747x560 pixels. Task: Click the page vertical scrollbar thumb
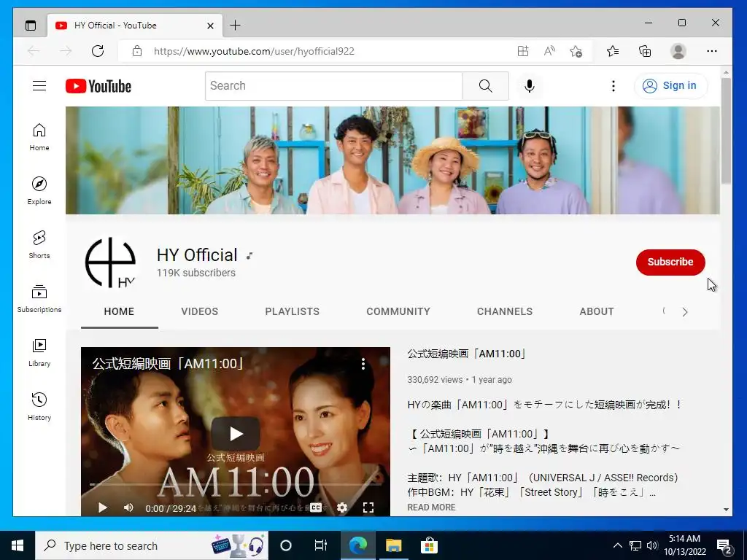(726, 130)
